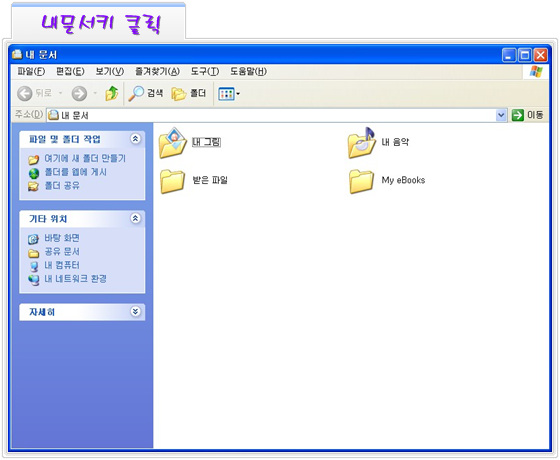Open the Back button history dropdown arrow
The height and width of the screenshot is (460, 560).
tap(60, 94)
